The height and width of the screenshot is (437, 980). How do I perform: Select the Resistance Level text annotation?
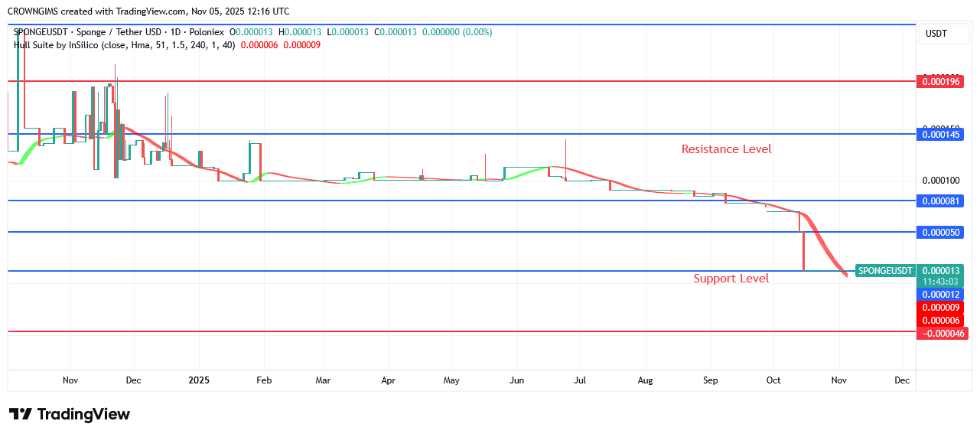(x=726, y=149)
